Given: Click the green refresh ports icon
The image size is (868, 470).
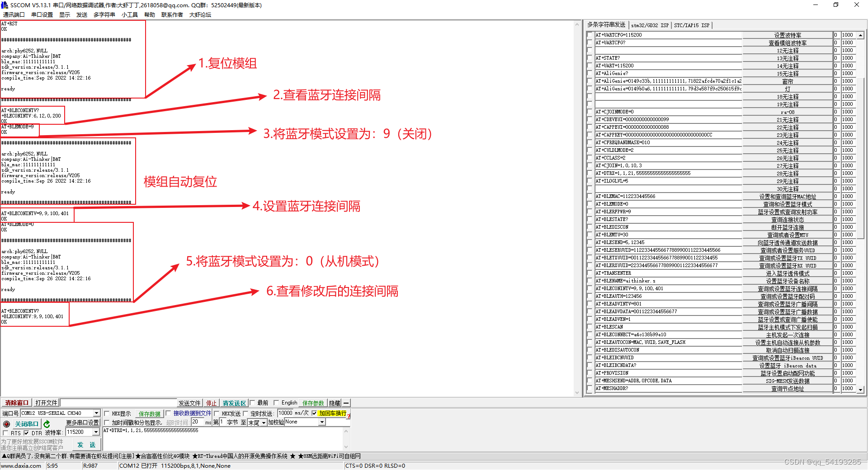Looking at the screenshot, I should coord(47,424).
